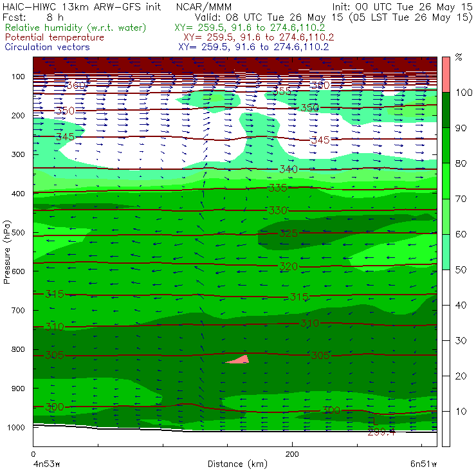Click the blue XY coordinates line text
The height and width of the screenshot is (476, 476).
pyautogui.click(x=253, y=47)
